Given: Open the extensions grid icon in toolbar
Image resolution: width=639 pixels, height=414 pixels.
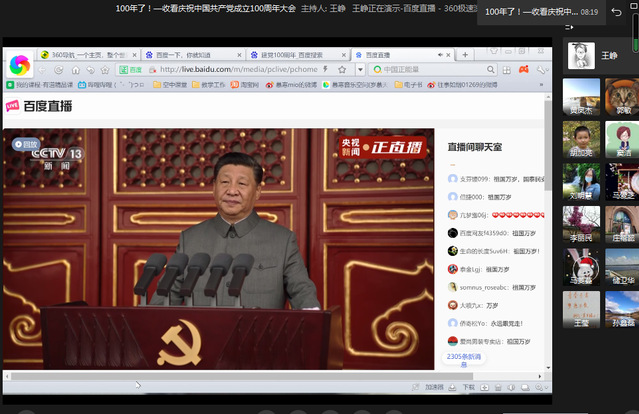Looking at the screenshot, I should coord(507,70).
